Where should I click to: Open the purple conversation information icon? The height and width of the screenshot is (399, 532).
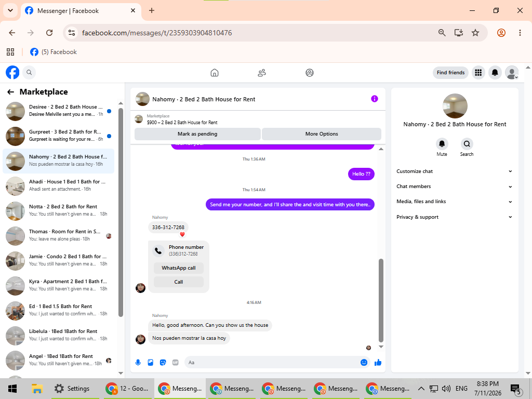pos(374,99)
